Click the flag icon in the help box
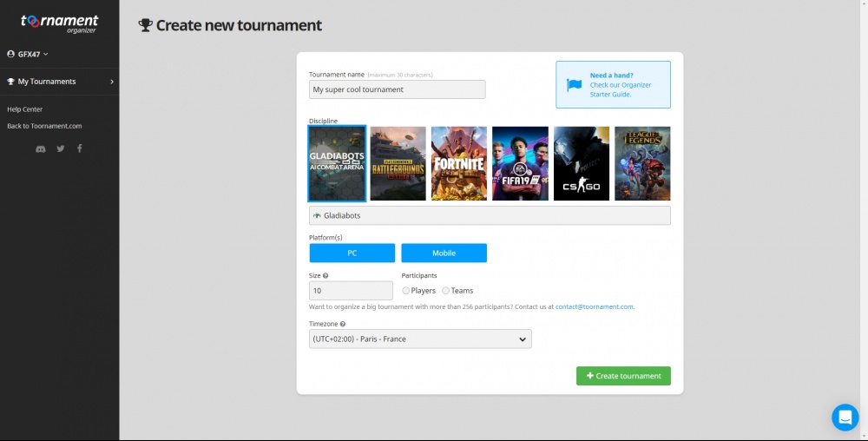Image resolution: width=868 pixels, height=441 pixels. [x=574, y=85]
